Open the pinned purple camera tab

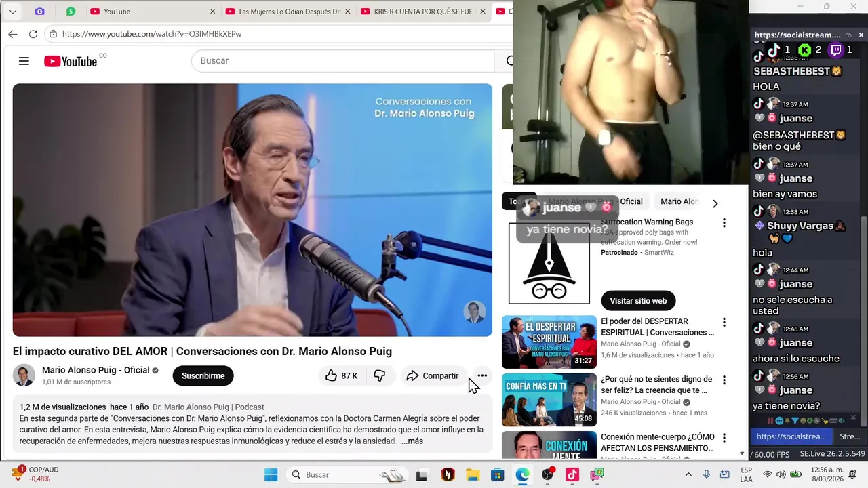pos(39,12)
